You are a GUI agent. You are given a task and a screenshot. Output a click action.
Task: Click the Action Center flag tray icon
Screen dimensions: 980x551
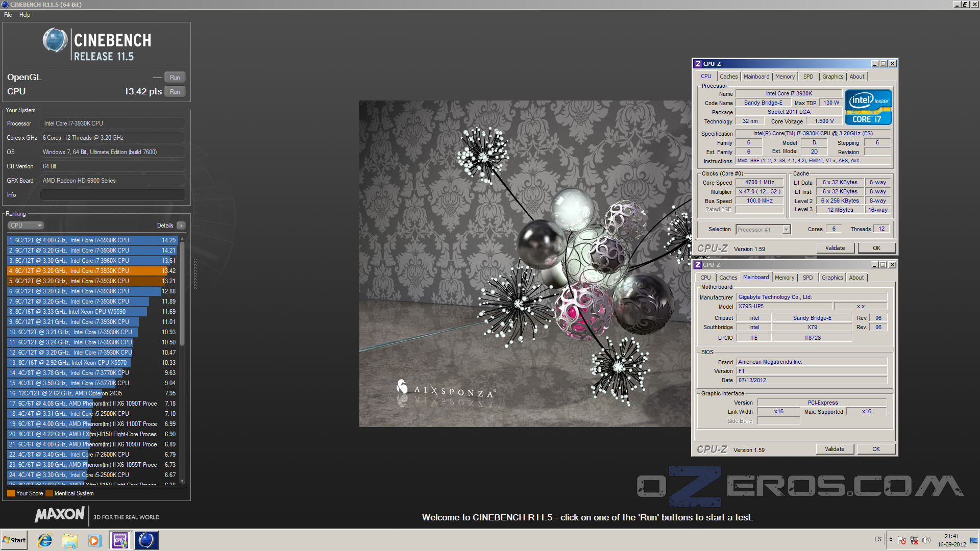(x=902, y=540)
